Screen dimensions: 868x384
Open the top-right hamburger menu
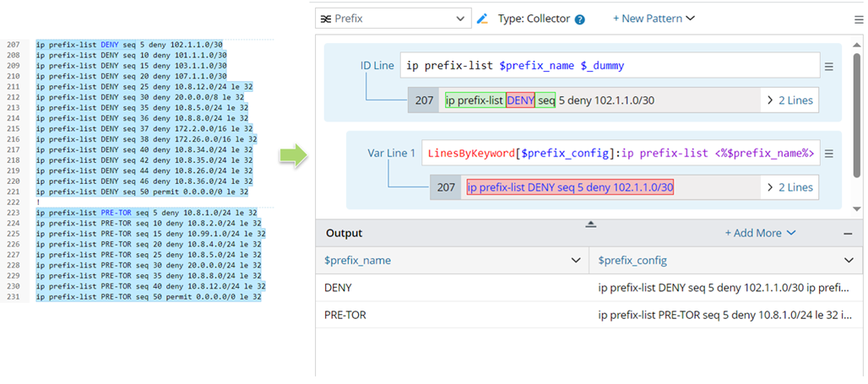859,19
